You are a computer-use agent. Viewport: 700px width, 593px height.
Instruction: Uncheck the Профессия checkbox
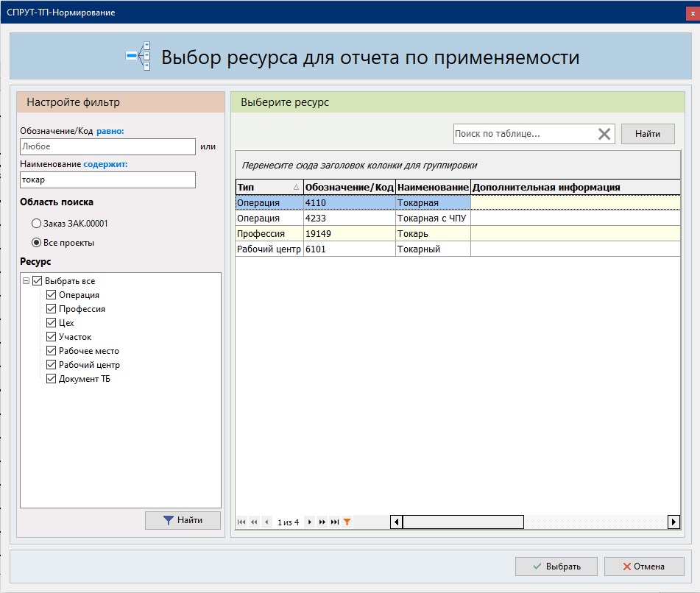(52, 309)
